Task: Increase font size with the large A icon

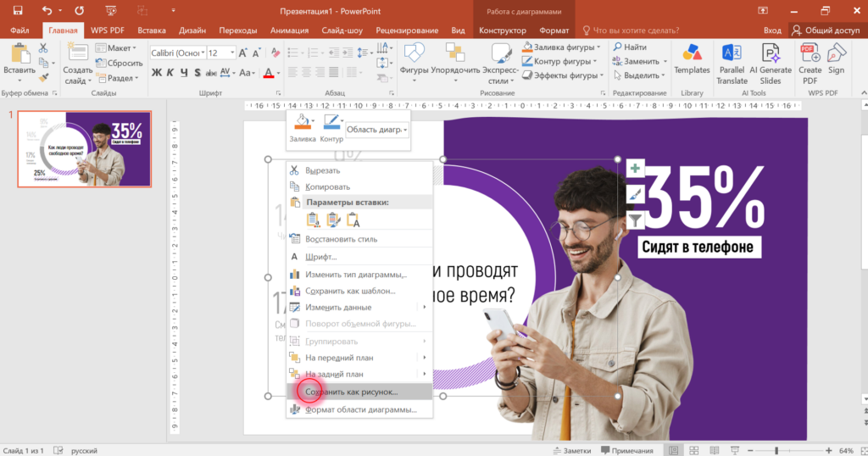Action: tap(242, 53)
